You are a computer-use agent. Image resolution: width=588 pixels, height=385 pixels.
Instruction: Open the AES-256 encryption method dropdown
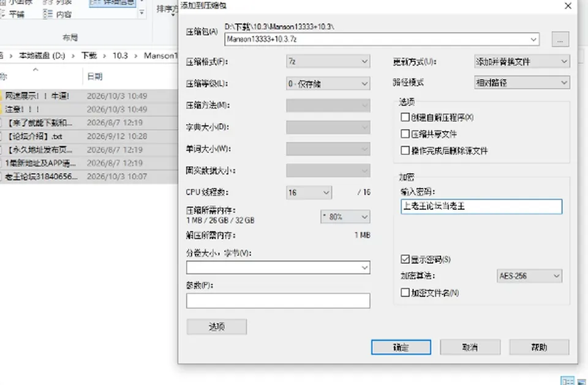pyautogui.click(x=529, y=276)
